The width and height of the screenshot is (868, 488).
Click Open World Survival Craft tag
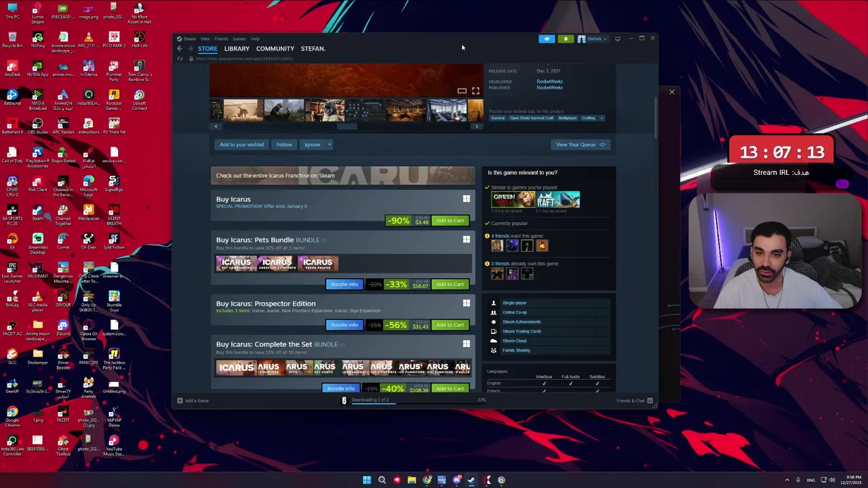(x=532, y=118)
